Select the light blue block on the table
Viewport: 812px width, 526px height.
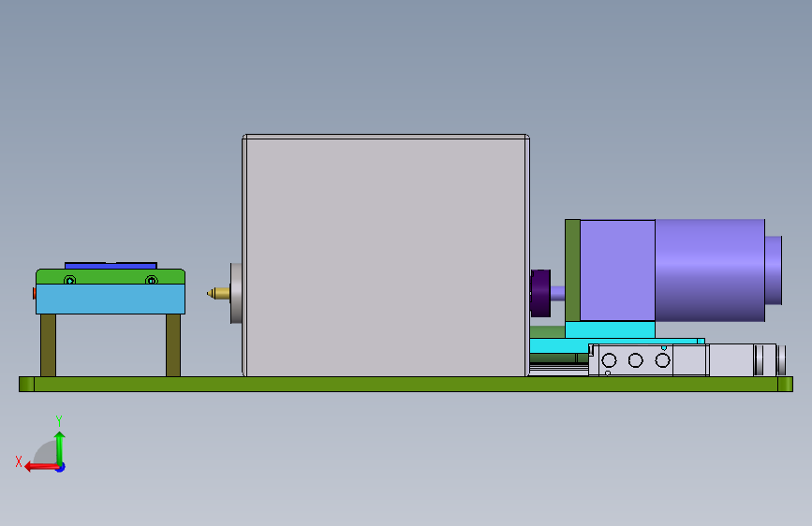111,299
